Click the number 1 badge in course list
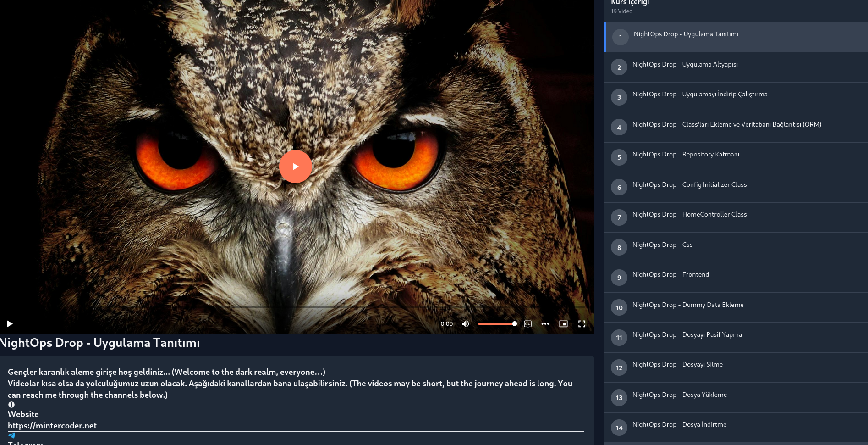Screen dimensions: 868x445 click(x=621, y=37)
